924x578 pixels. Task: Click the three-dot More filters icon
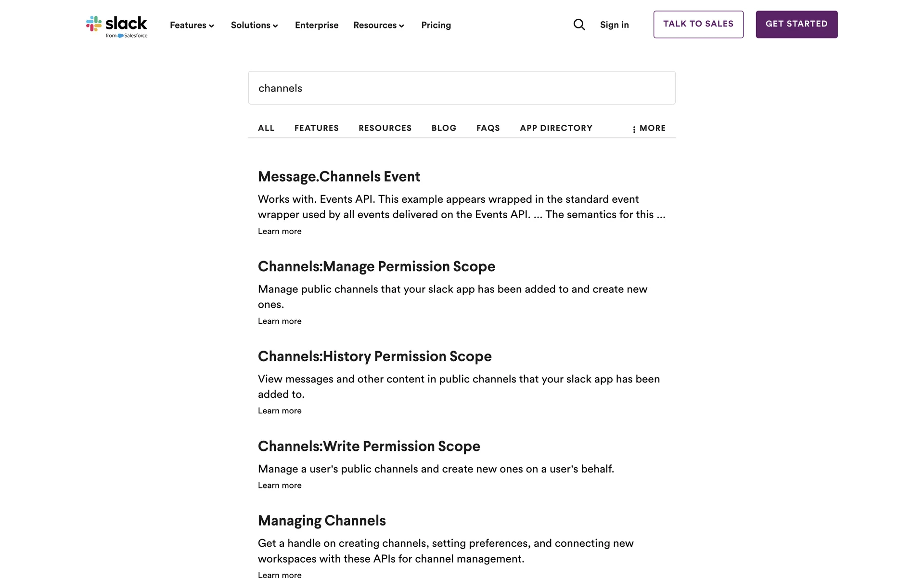tap(634, 129)
